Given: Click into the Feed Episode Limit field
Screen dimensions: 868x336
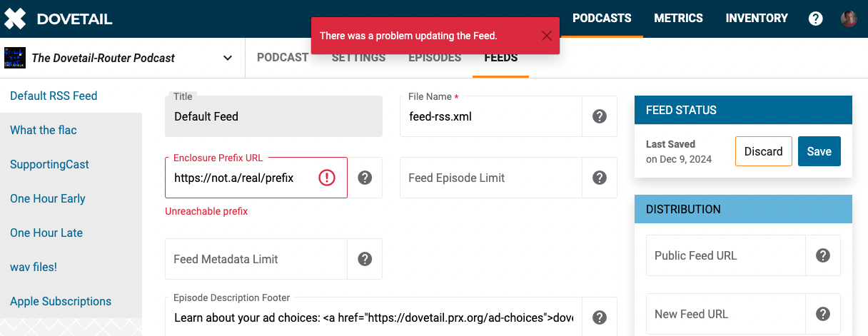Looking at the screenshot, I should pos(491,178).
